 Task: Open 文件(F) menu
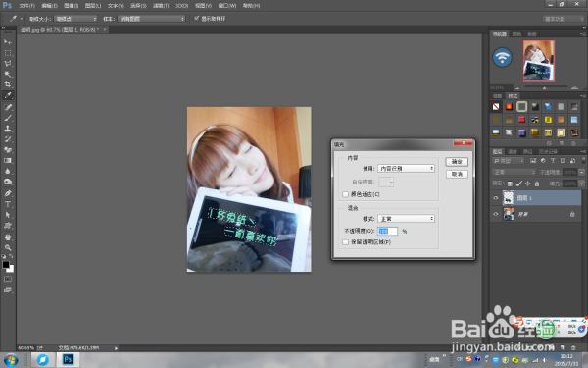point(27,6)
